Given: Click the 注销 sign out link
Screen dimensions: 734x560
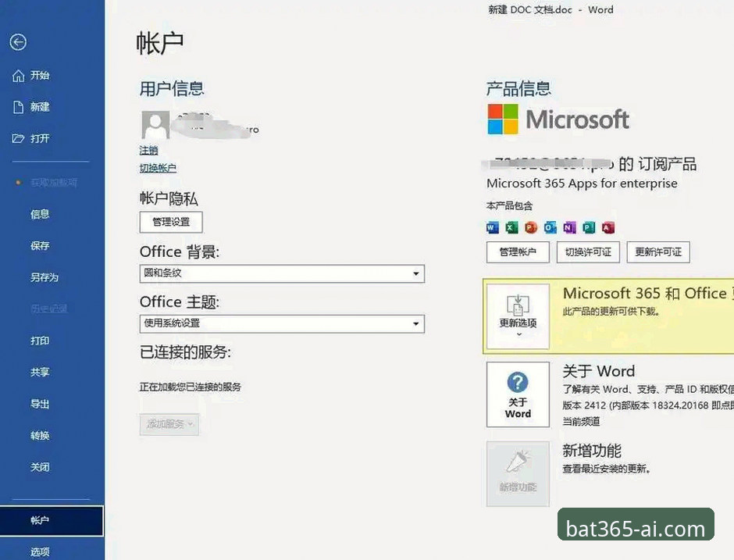Looking at the screenshot, I should pyautogui.click(x=148, y=150).
